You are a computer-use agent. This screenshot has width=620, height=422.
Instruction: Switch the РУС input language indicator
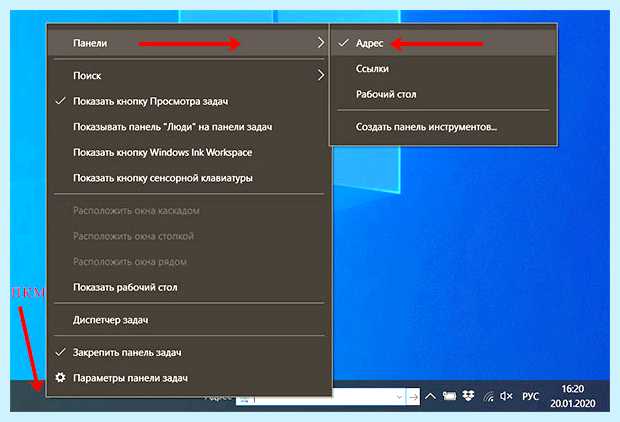530,396
